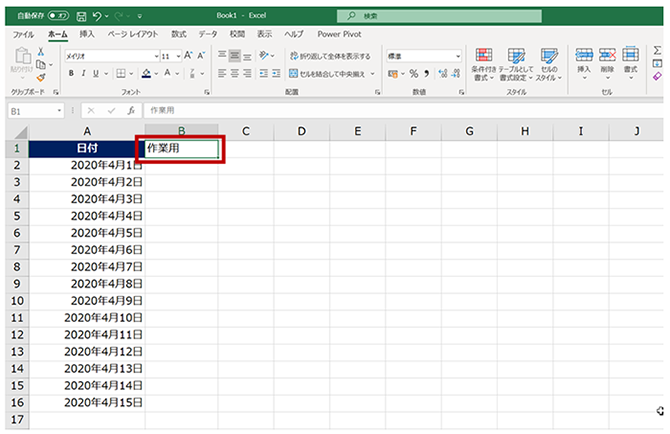Switch to the 数式 tab
The width and height of the screenshot is (670, 434).
point(179,33)
